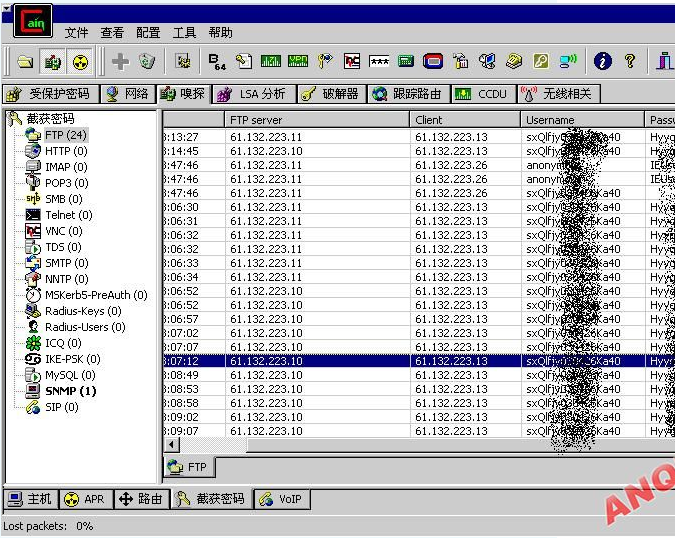Switch to the 路由 bottom tab
Image resolution: width=675 pixels, height=538 pixels.
[142, 499]
